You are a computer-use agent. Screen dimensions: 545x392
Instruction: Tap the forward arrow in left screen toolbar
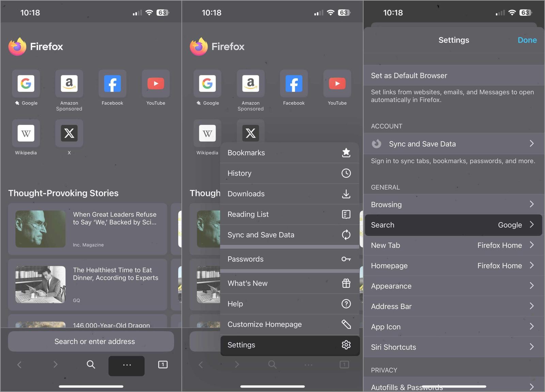tap(55, 365)
